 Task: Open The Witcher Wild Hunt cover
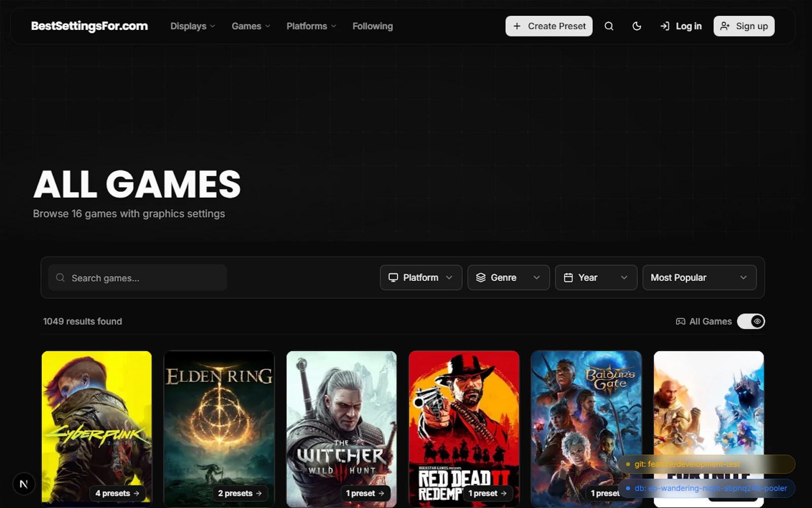tap(342, 428)
